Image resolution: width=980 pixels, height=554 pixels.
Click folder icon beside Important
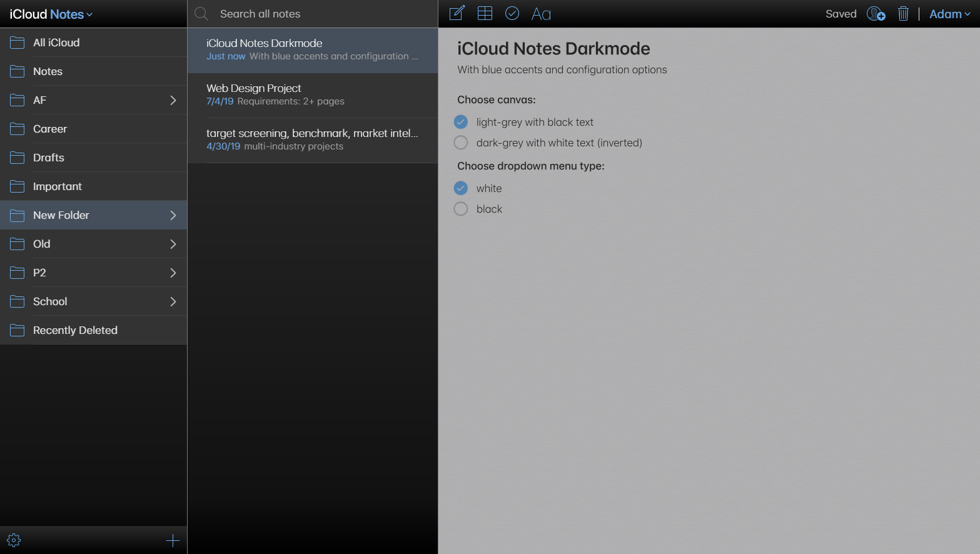[x=18, y=186]
